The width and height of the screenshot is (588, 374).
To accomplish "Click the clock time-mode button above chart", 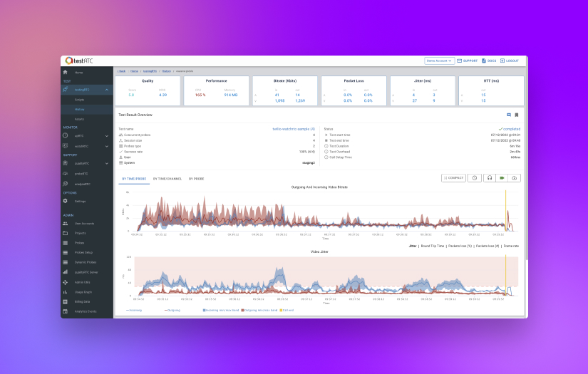I will 475,178.
